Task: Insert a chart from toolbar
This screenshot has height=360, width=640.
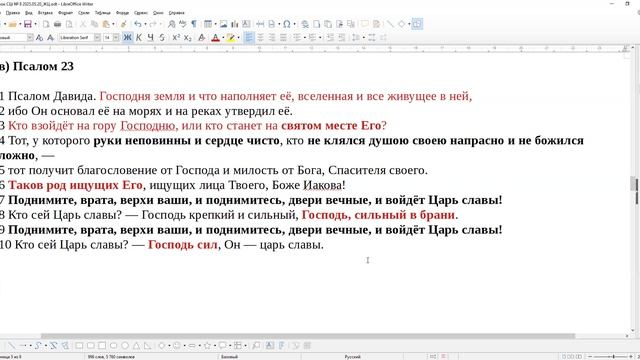Action: (x=235, y=24)
